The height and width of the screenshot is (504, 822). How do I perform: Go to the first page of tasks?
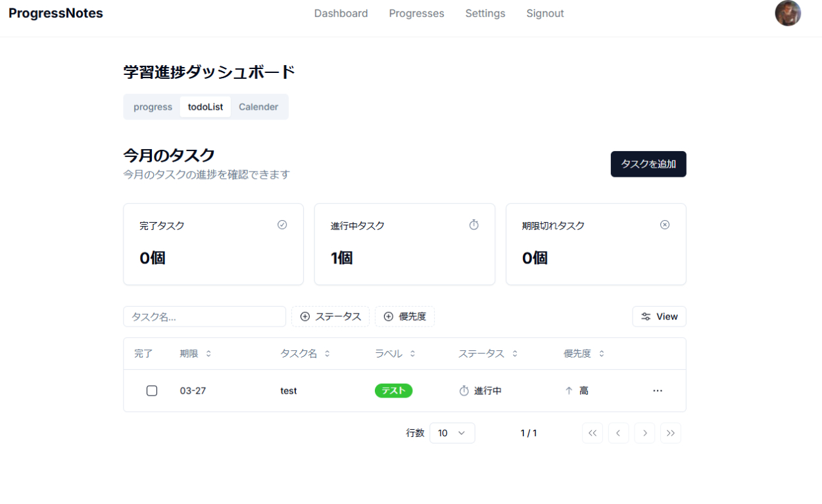592,433
